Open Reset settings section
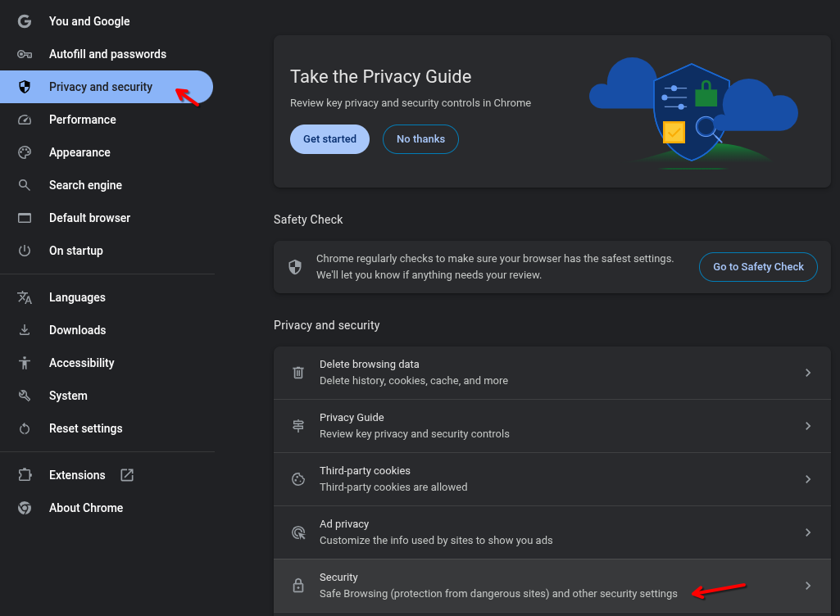 pyautogui.click(x=107, y=428)
